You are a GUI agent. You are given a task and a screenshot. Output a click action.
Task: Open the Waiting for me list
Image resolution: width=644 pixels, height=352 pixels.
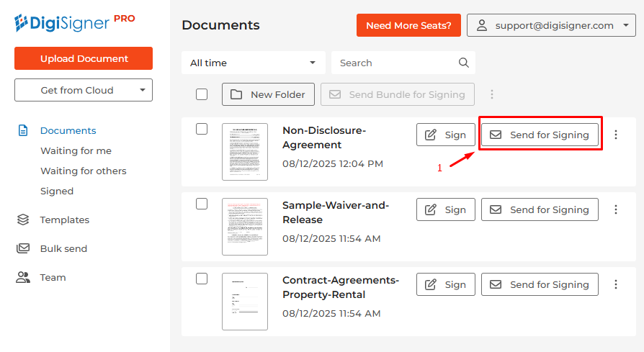click(76, 150)
